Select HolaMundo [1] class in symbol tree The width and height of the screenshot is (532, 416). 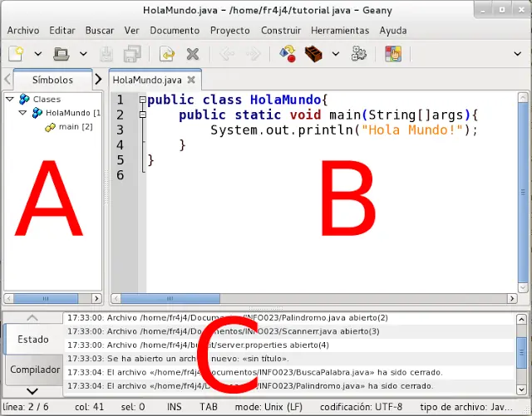73,113
